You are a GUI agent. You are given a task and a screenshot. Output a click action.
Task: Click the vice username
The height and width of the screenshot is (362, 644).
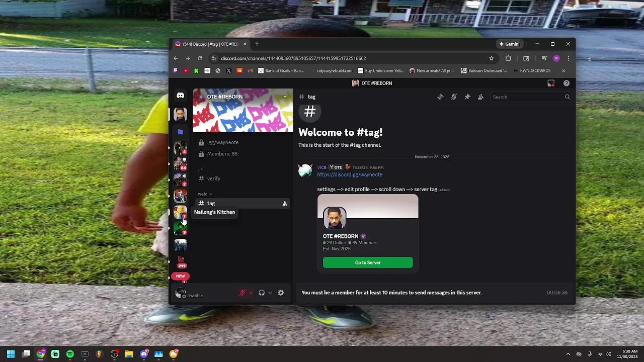[322, 167]
